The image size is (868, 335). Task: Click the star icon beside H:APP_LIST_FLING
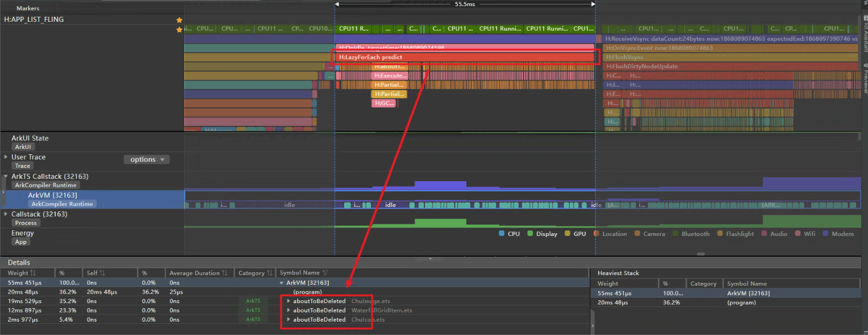179,20
